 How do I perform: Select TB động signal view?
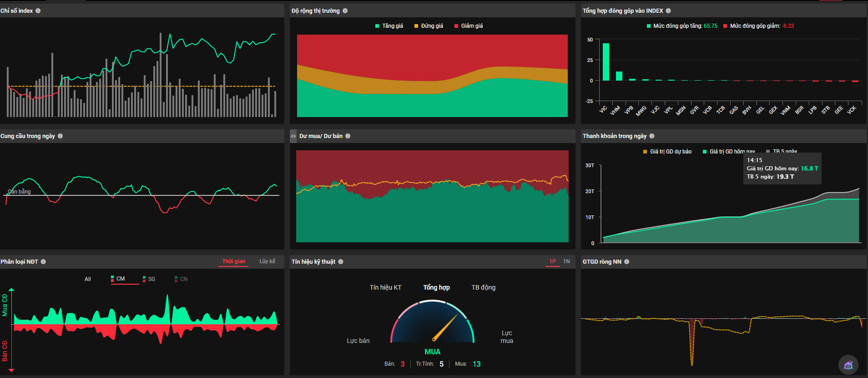(483, 287)
